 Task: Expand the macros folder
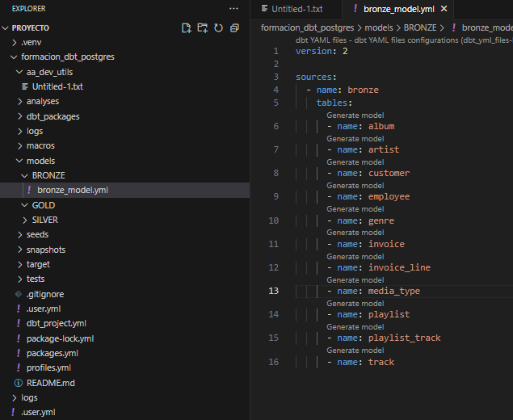pos(40,146)
